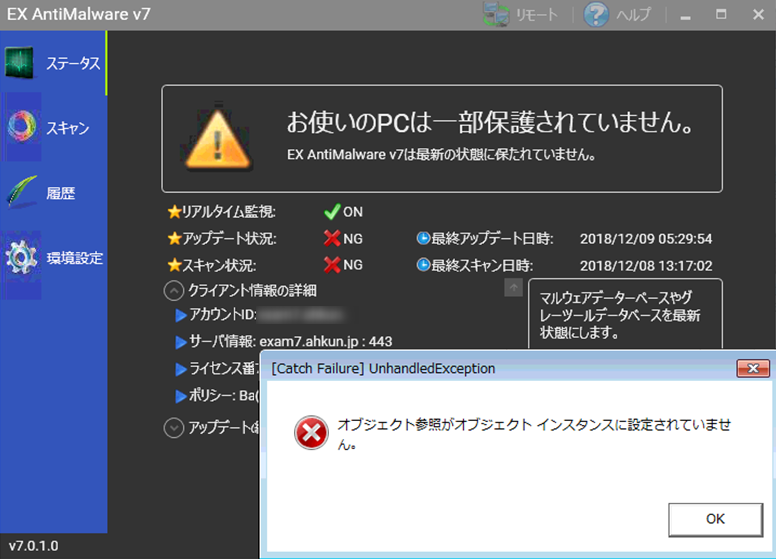Click the オブジェクト参照 error message text
This screenshot has width=776, height=559.
(534, 434)
